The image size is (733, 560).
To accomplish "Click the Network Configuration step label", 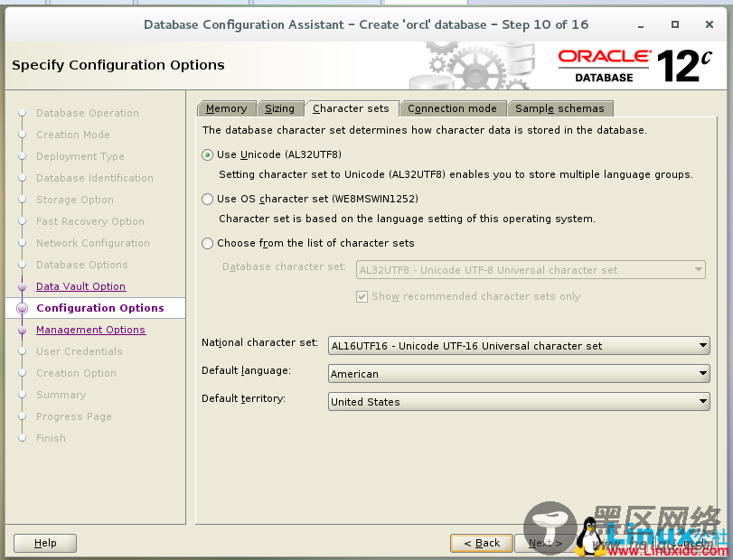I will 92,243.
